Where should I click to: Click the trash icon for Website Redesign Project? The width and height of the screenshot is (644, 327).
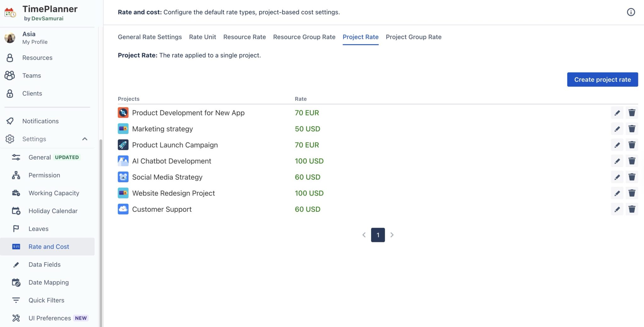pos(631,193)
